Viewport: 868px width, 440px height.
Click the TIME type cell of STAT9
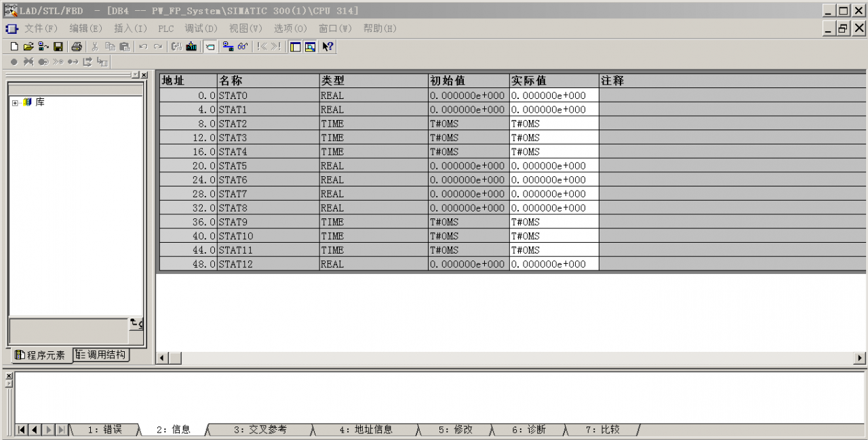tap(374, 222)
